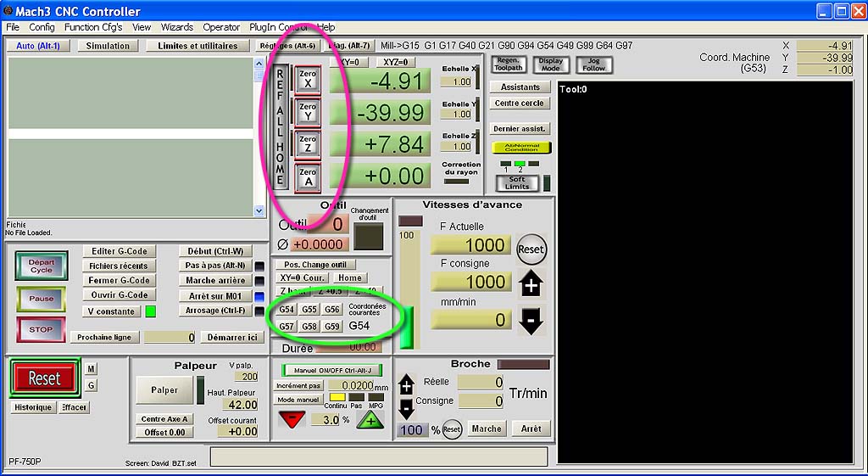This screenshot has width=868, height=476.
Task: Click the green jog plus triangle
Action: pos(370,420)
